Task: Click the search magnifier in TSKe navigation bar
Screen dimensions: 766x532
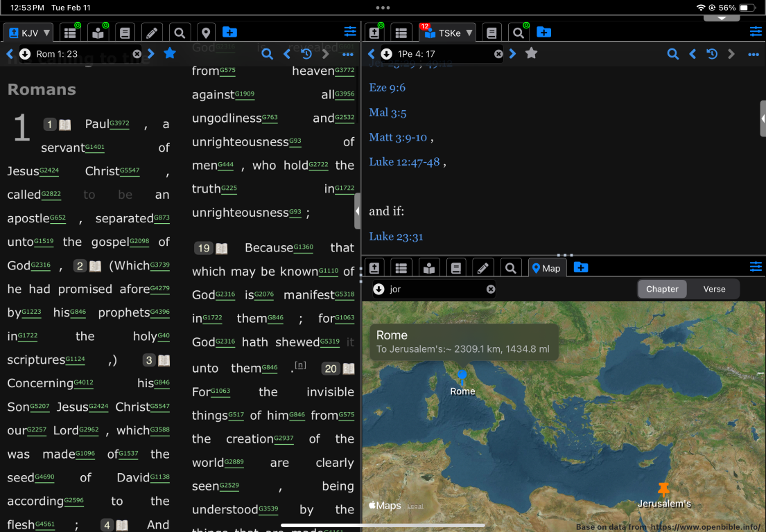Action: point(672,54)
